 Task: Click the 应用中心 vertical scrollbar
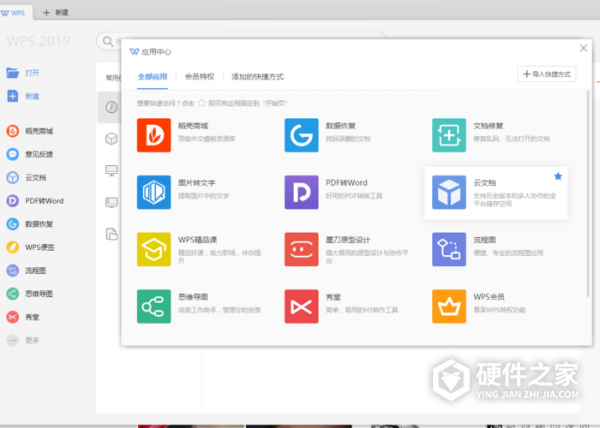coord(588,194)
